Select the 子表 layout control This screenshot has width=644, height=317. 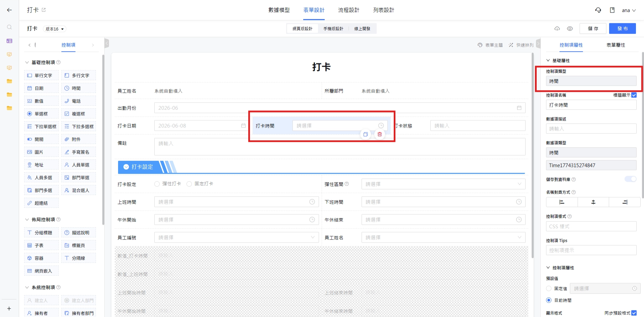(x=41, y=245)
